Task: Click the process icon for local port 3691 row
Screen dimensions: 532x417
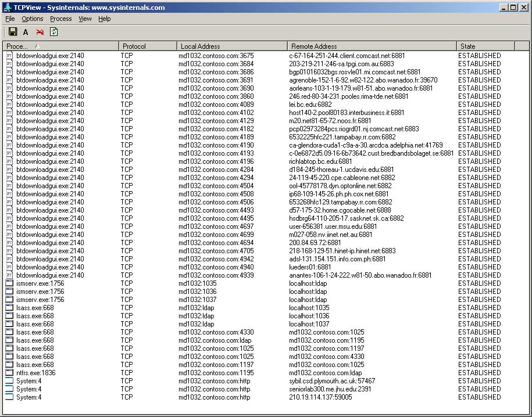Action: 9,80
